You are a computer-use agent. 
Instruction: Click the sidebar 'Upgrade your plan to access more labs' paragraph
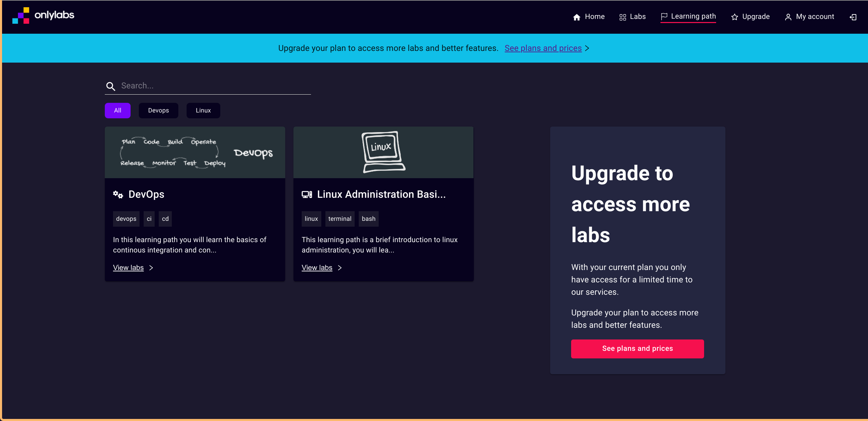point(635,319)
